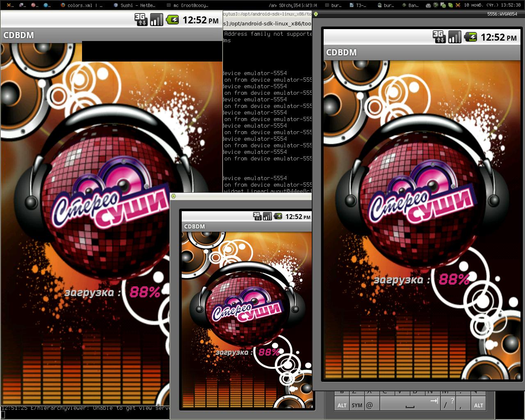Click the red circular icon in the top panel

pyautogui.click(x=35, y=5)
